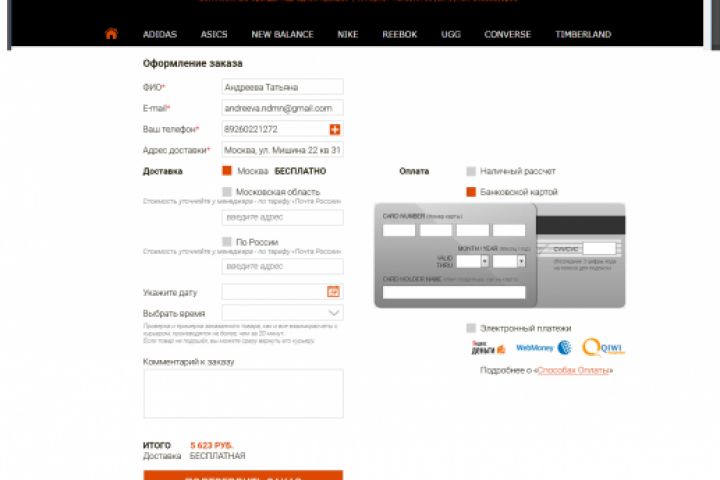Open NEW BALANCE category

pyautogui.click(x=282, y=34)
